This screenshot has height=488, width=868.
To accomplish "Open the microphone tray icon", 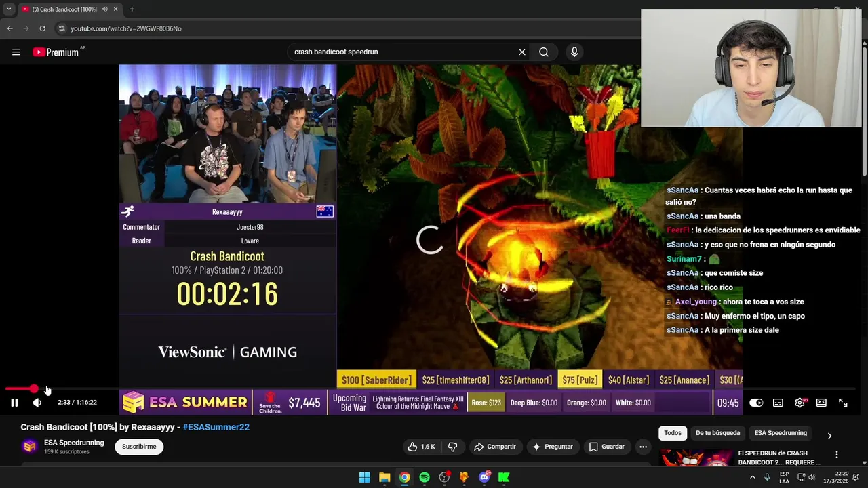I will pyautogui.click(x=767, y=477).
